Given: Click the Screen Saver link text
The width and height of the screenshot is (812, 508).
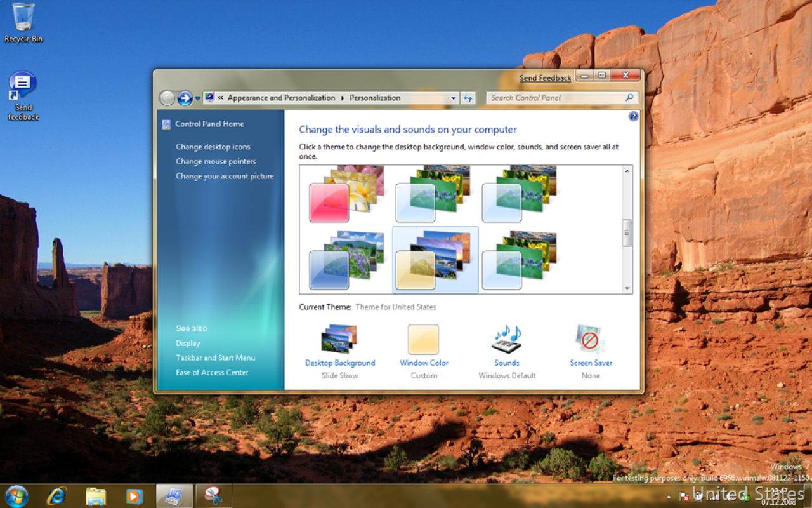Looking at the screenshot, I should coord(591,363).
